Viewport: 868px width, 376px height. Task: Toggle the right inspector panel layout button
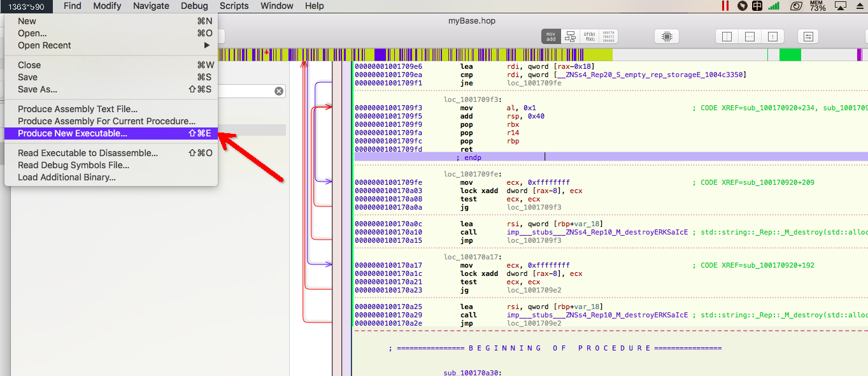(772, 36)
